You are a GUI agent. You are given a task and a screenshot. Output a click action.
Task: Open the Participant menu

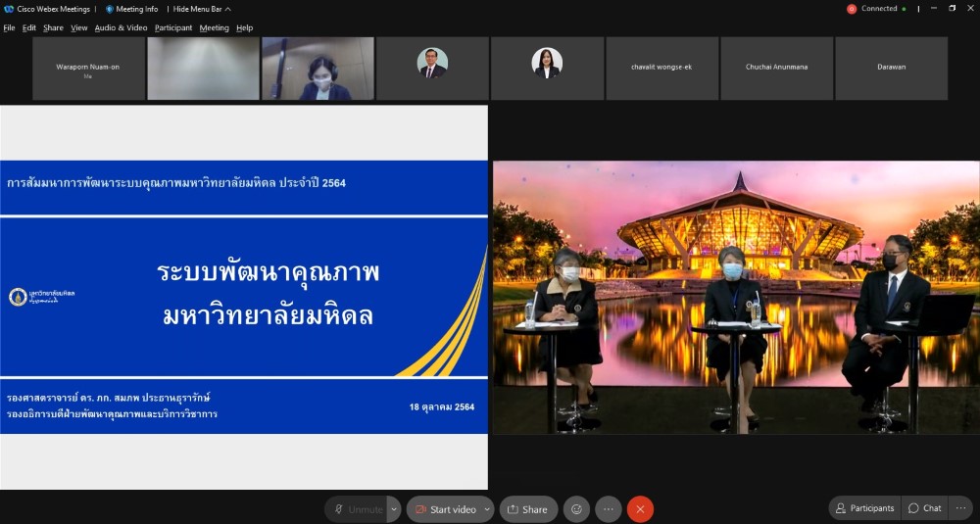(x=173, y=27)
